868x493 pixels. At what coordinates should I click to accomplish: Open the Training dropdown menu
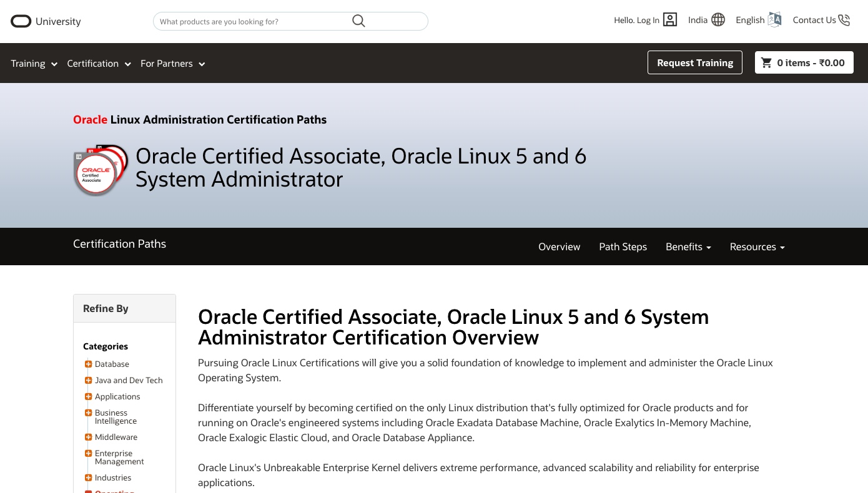(x=34, y=64)
